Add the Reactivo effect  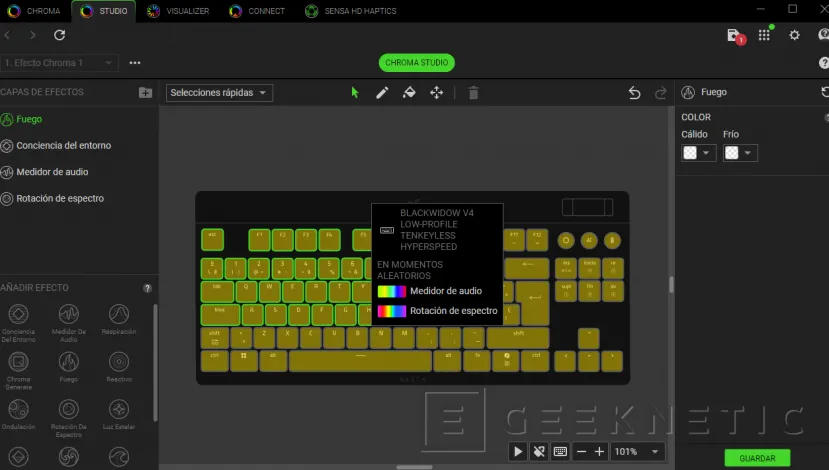coord(119,367)
